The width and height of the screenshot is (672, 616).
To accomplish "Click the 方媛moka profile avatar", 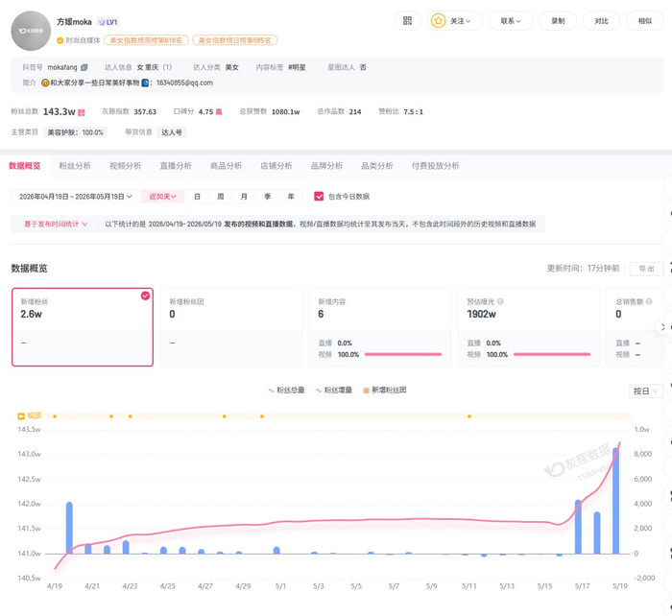I will point(31,31).
